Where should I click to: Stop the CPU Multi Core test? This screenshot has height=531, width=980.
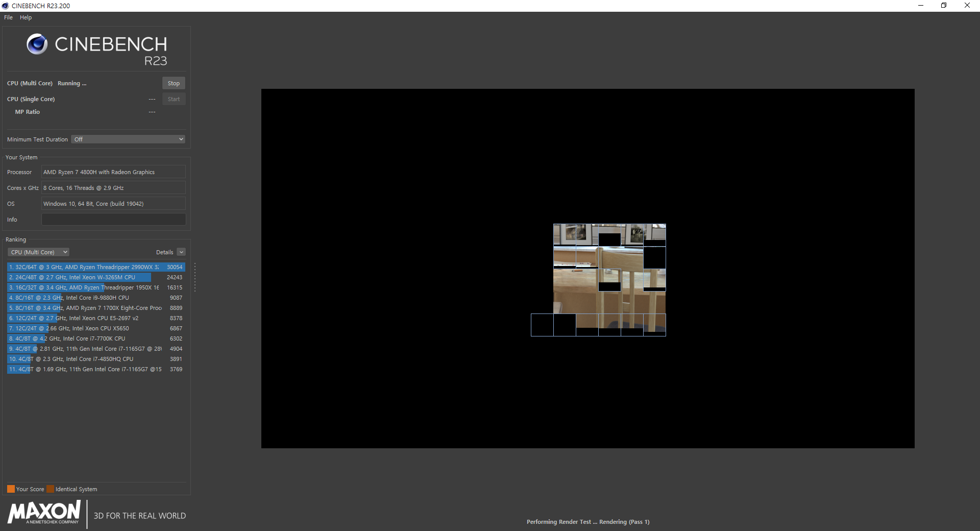pos(174,83)
